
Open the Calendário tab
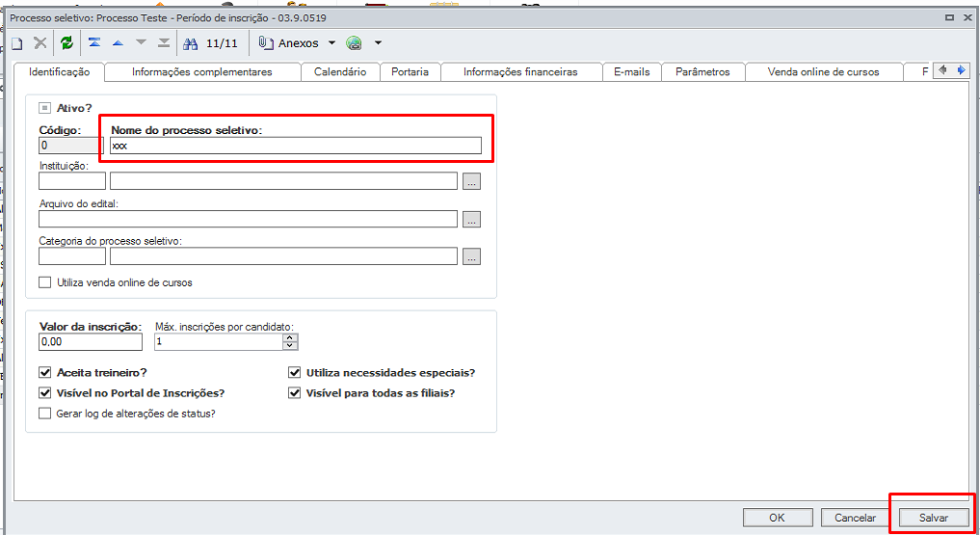[340, 72]
